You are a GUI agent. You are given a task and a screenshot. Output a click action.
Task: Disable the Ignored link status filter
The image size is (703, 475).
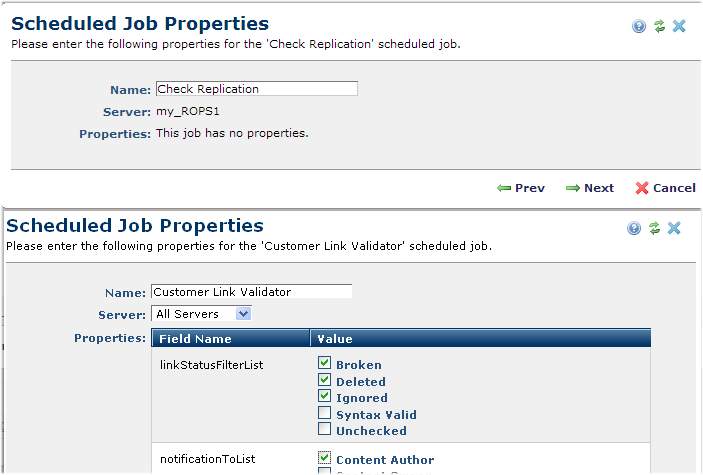tap(324, 397)
